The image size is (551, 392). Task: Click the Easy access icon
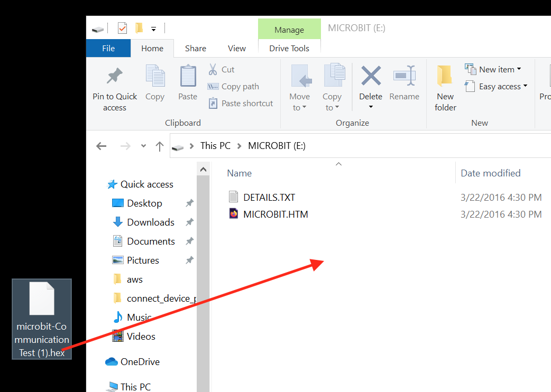(x=470, y=86)
